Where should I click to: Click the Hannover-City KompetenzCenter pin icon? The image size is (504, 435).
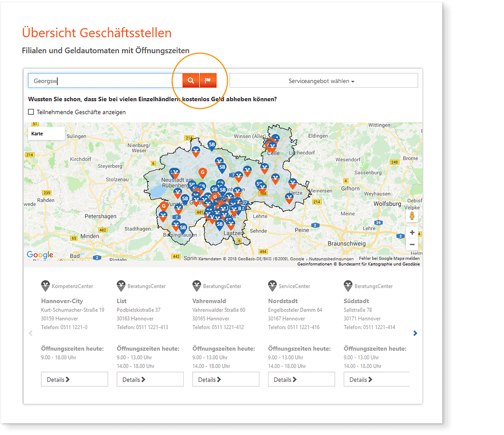pyautogui.click(x=46, y=286)
